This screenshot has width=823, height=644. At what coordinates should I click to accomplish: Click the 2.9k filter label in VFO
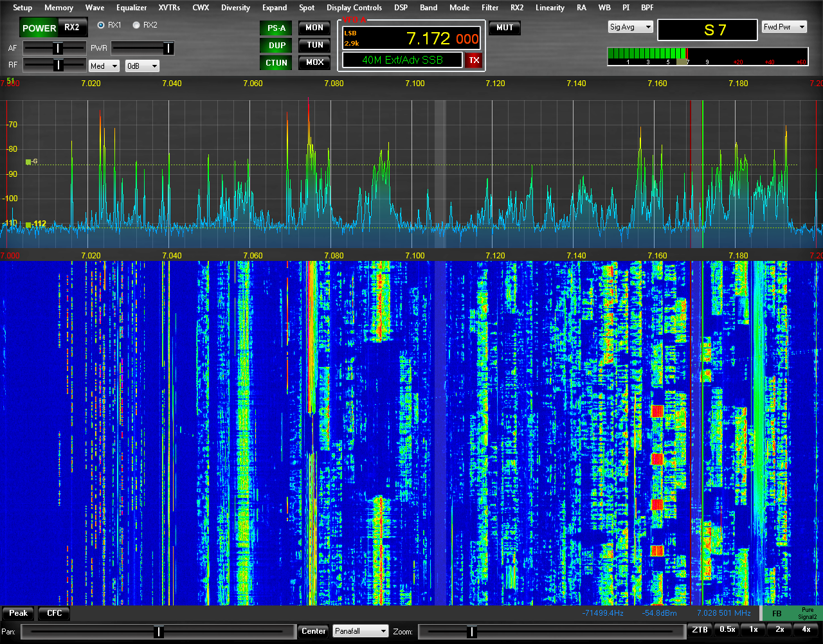click(352, 43)
